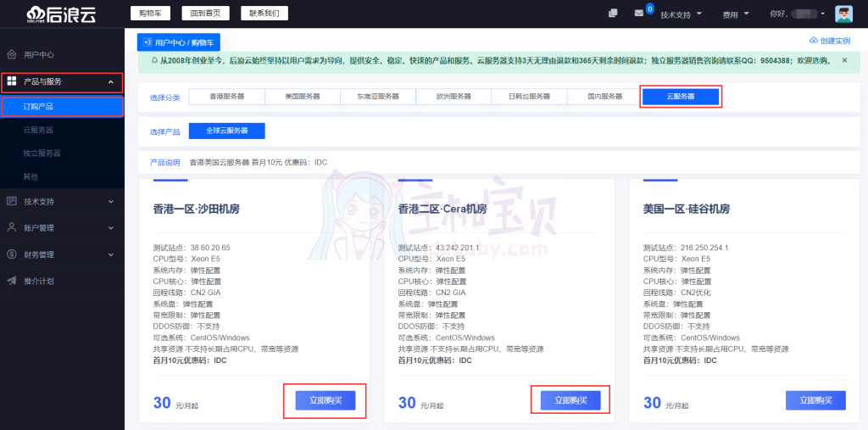Viewport: 868px width, 430px height.
Task: Expand the 技术支持 sidebar menu
Action: 111,202
